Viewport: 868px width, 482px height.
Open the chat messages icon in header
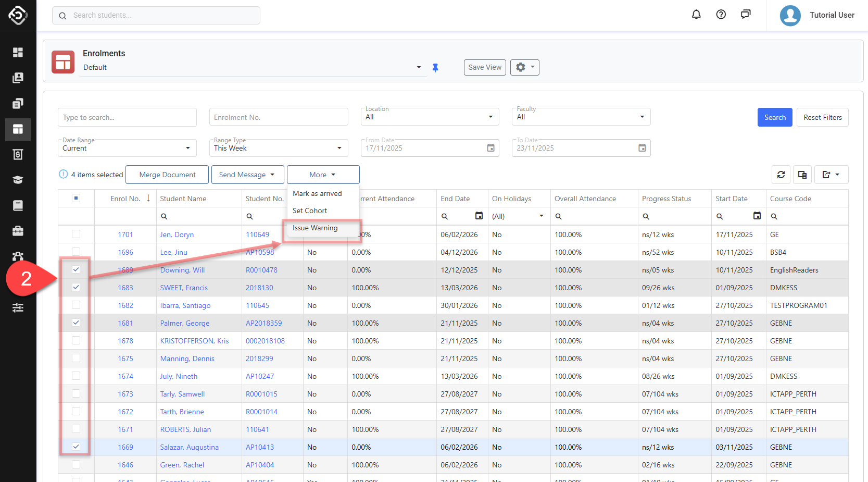pyautogui.click(x=746, y=15)
